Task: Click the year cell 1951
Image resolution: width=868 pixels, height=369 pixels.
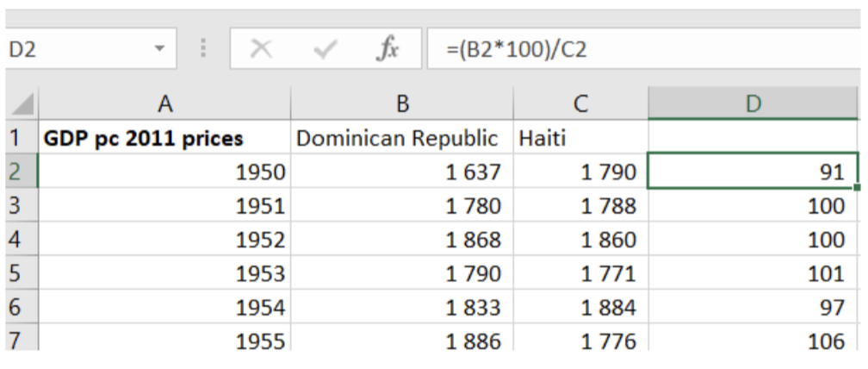Action: [164, 205]
